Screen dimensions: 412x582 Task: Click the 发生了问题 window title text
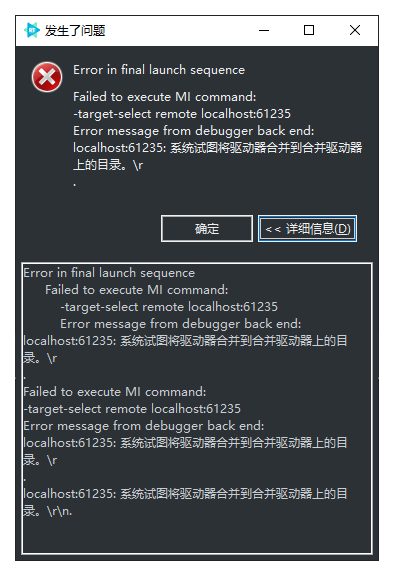coord(75,30)
